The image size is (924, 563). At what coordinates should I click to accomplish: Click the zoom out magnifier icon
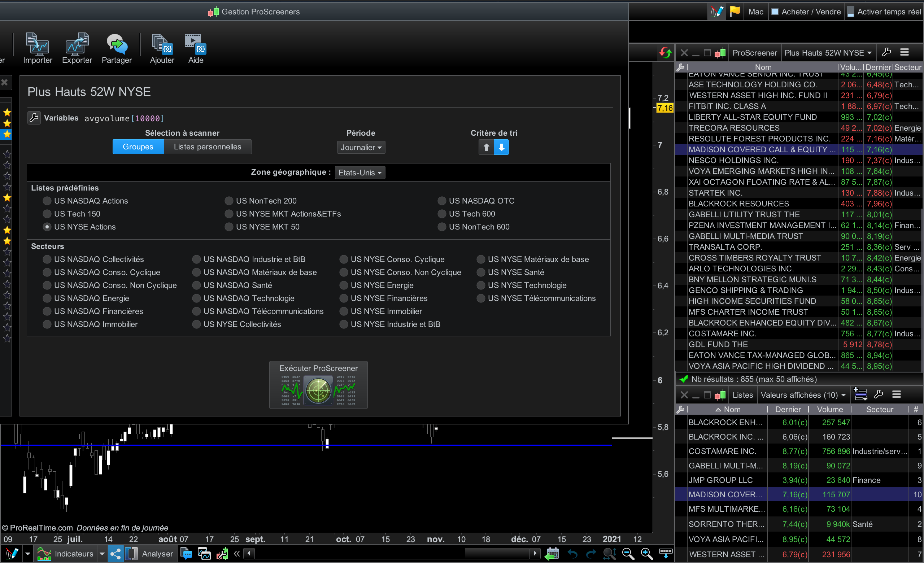click(628, 554)
